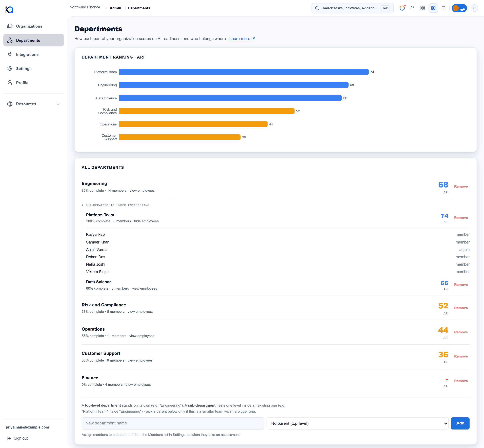Click employee name Kavya Rao
Viewport: 484px width, 448px height.
coord(95,234)
